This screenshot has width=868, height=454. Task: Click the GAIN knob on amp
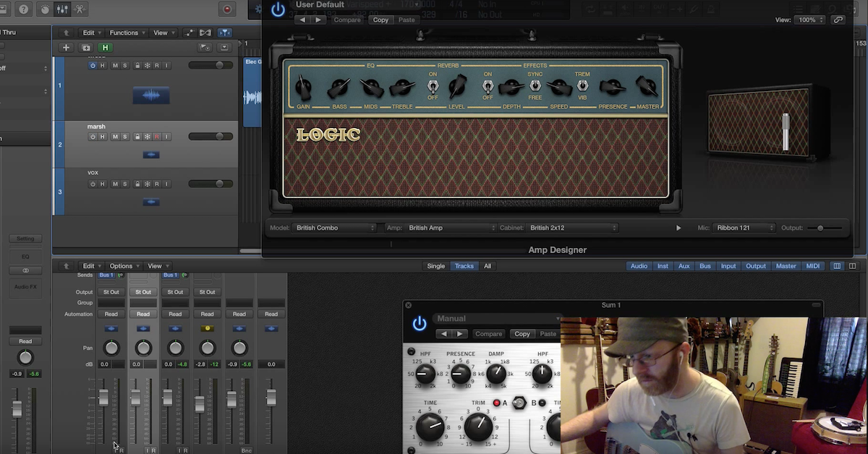304,87
